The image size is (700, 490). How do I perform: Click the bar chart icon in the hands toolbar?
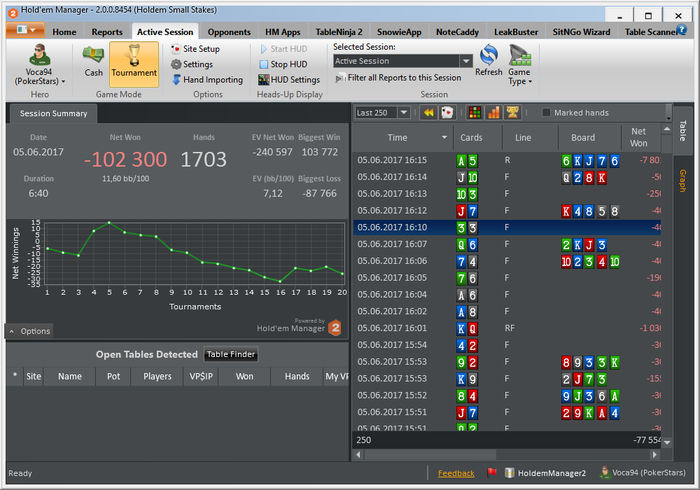pos(494,112)
